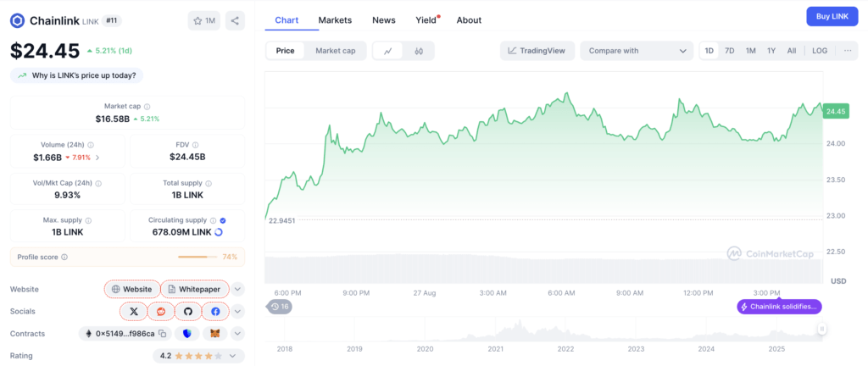The height and width of the screenshot is (366, 868).
Task: Select the candlestick chart type icon
Action: [419, 51]
